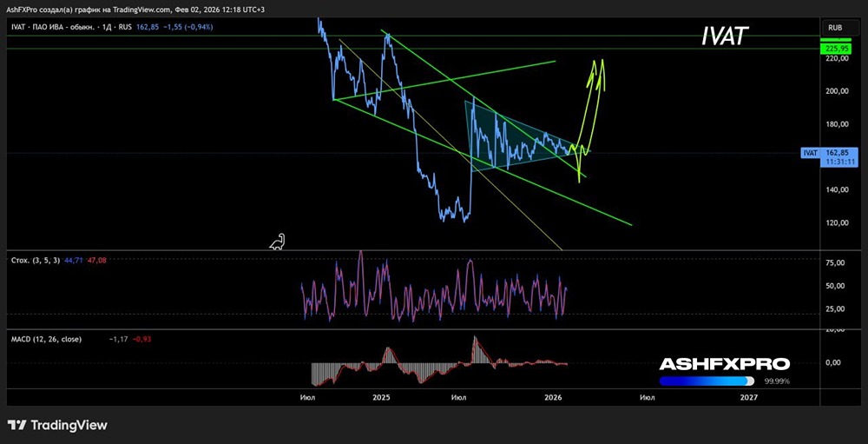Image resolution: width=868 pixels, height=444 pixels.
Task: Click the 2025 time axis label
Action: [381, 397]
